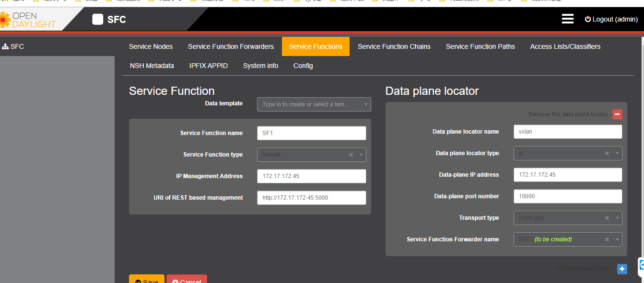This screenshot has height=283, width=644.
Task: Expand the Service Function Forwarder name dropdown
Action: [617, 239]
